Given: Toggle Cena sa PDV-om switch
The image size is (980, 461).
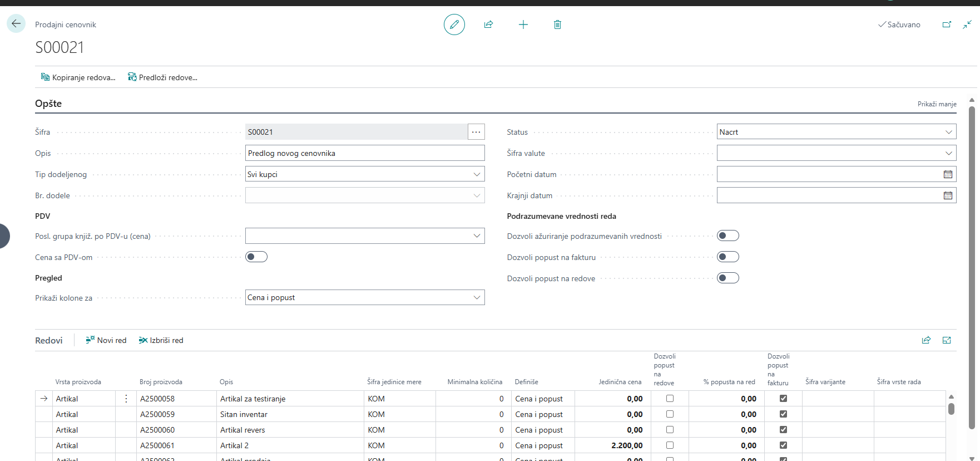Looking at the screenshot, I should pyautogui.click(x=256, y=257).
